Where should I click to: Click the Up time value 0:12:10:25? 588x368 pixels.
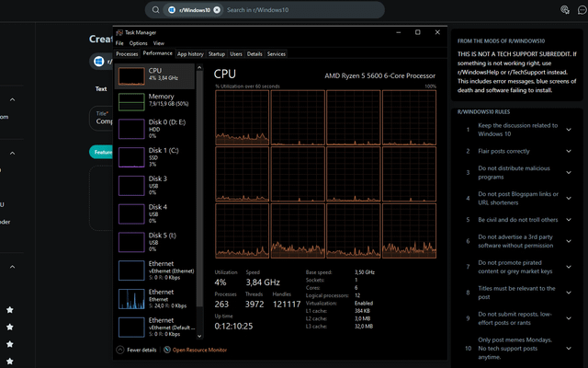233,326
